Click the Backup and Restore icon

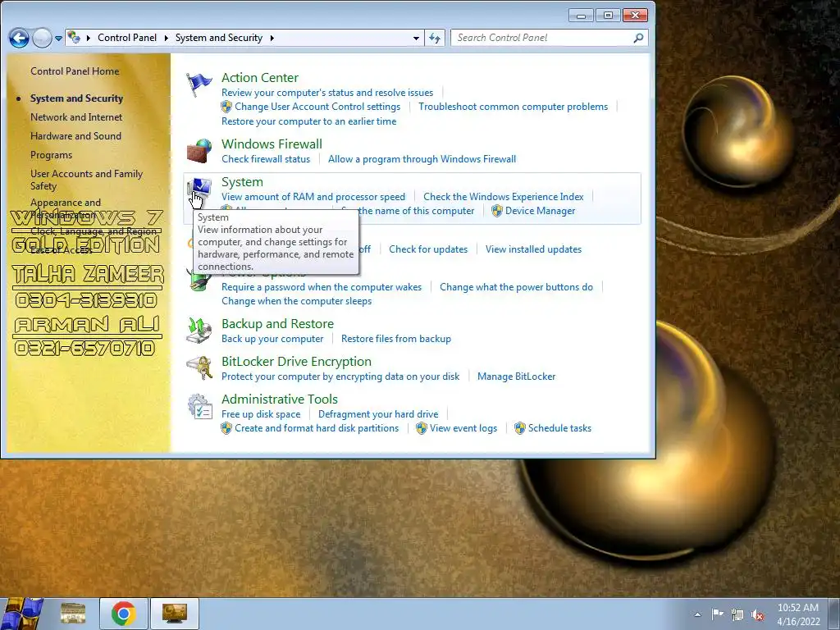tap(199, 331)
